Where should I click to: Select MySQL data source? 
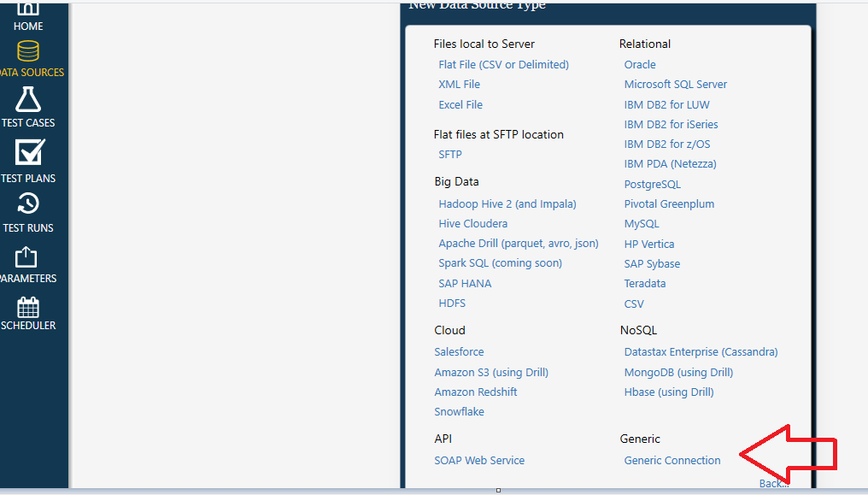(642, 224)
